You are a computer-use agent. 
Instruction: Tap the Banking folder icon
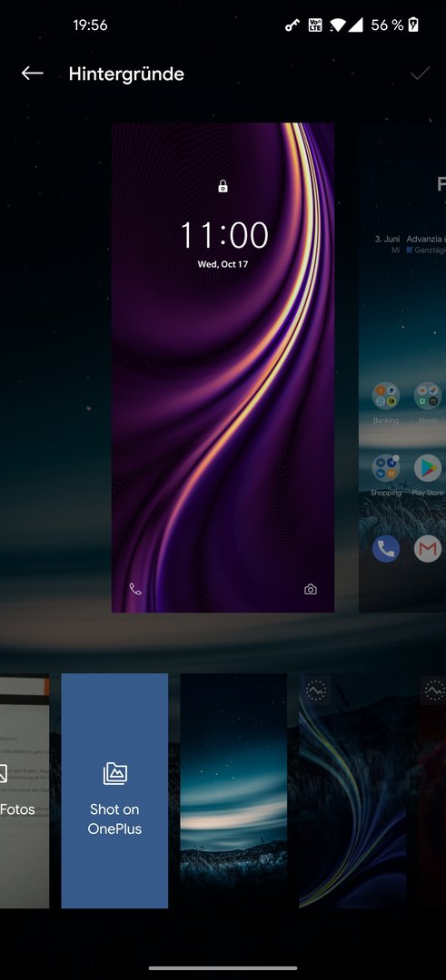[386, 396]
